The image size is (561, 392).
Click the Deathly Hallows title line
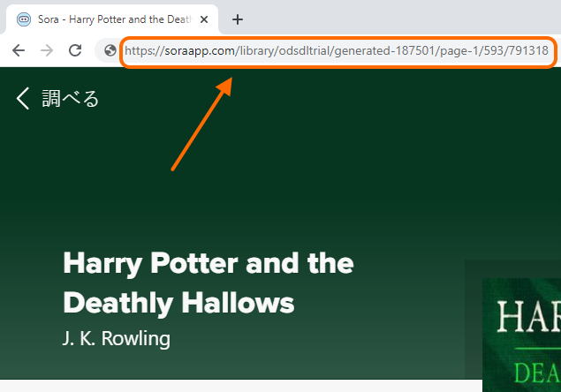pyautogui.click(x=178, y=303)
